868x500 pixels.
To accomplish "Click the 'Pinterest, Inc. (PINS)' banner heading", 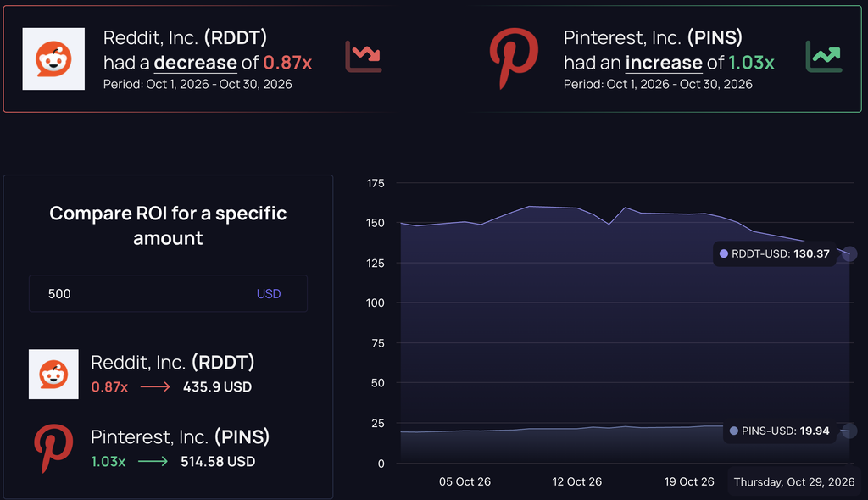I will [x=653, y=37].
